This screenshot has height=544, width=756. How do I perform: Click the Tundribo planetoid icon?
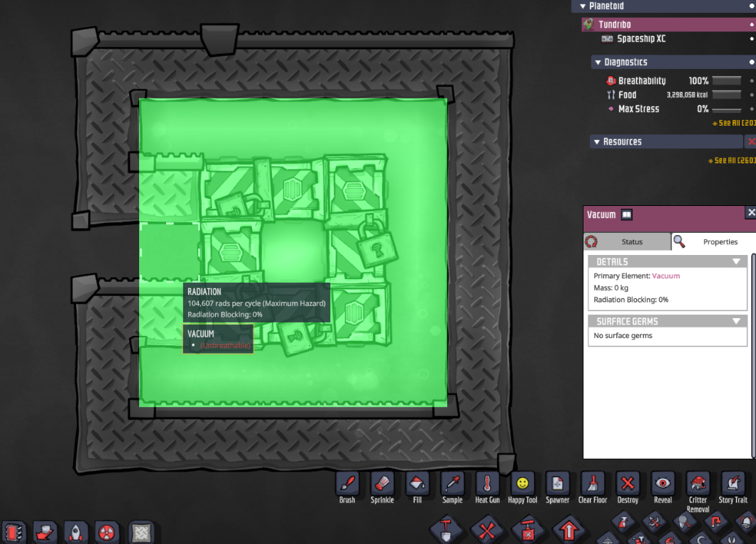588,24
